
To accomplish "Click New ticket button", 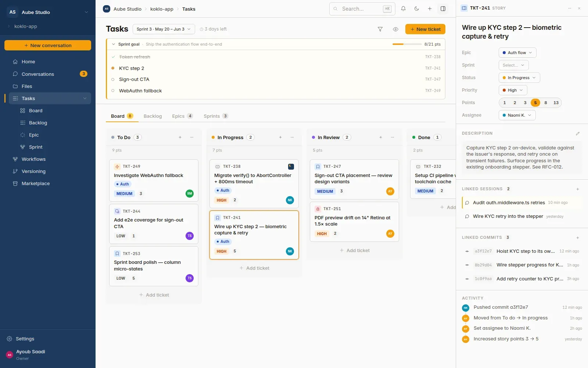I will click(425, 29).
